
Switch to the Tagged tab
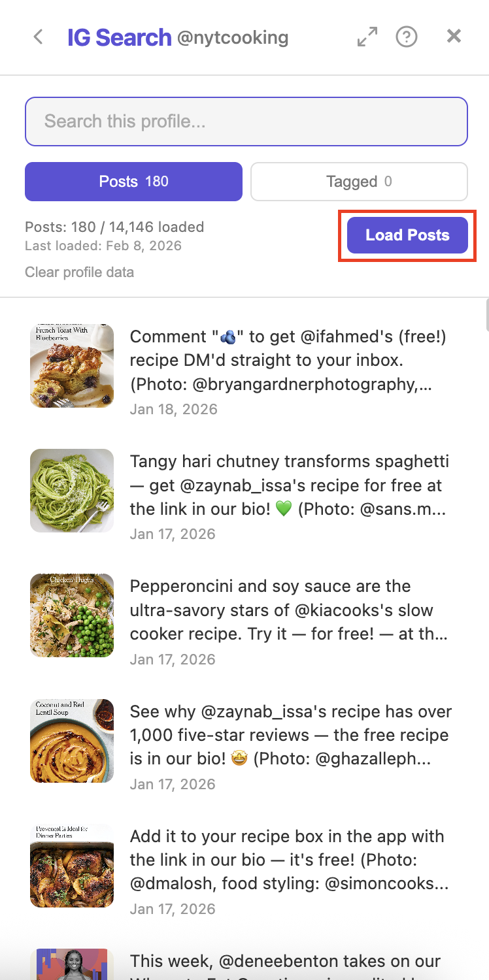[x=358, y=181]
